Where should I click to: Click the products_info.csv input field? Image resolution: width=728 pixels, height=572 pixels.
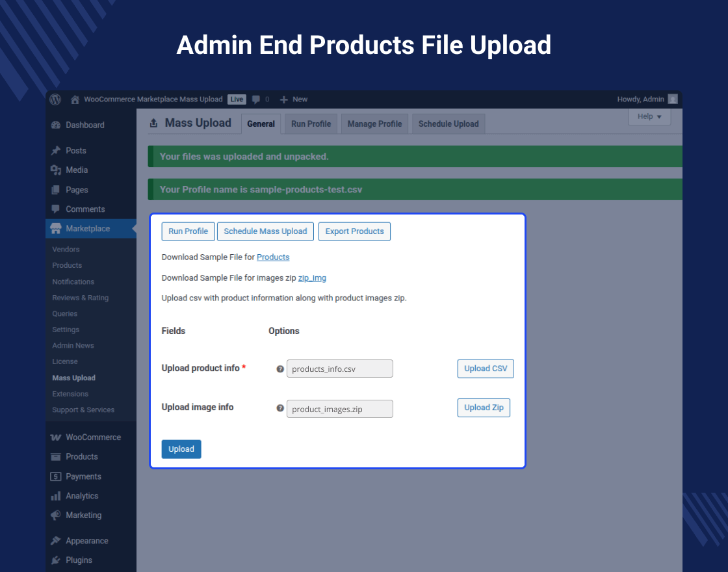pyautogui.click(x=340, y=369)
